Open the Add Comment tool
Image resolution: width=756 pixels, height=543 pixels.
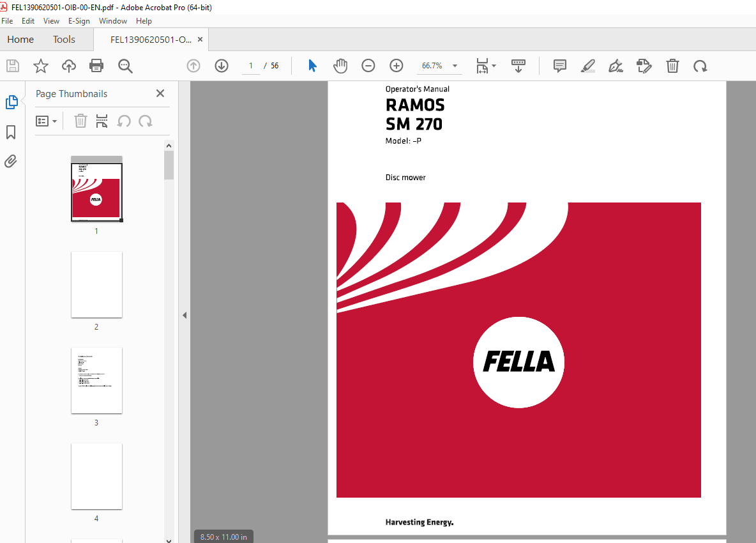click(559, 66)
